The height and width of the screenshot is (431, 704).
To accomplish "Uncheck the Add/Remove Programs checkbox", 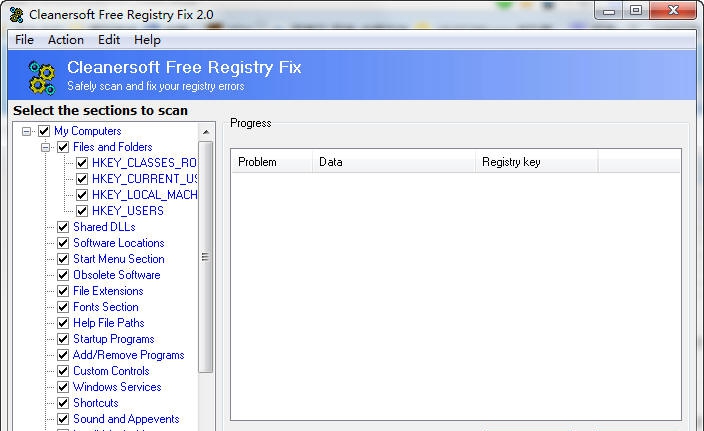I will coord(63,355).
